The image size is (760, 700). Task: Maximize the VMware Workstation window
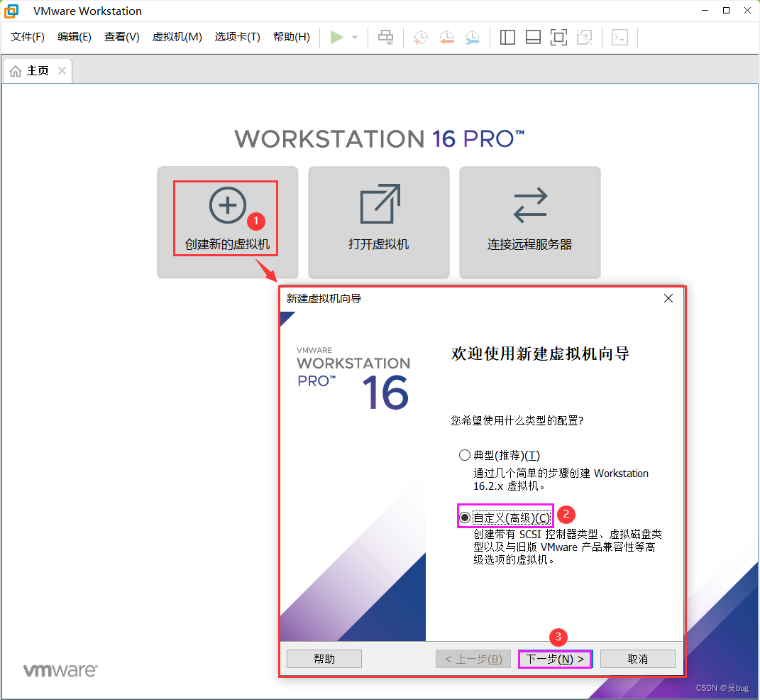click(x=726, y=11)
